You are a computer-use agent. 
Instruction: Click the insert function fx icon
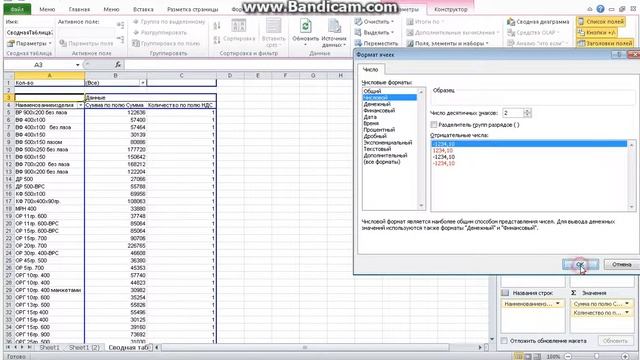pyautogui.click(x=118, y=64)
